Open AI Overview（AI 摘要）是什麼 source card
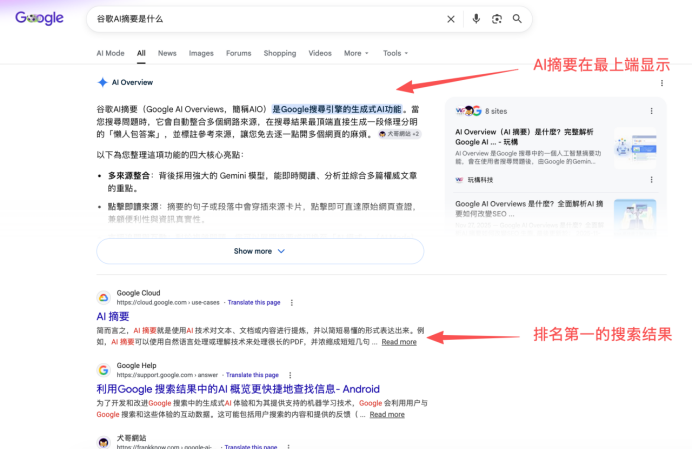The width and height of the screenshot is (692, 449). click(x=524, y=137)
